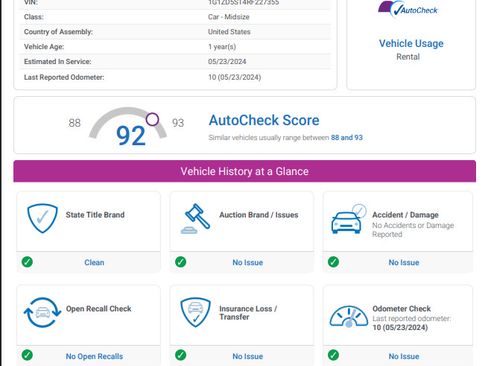The height and width of the screenshot is (366, 488).
Task: Click green checkmark in Accident / Damage card
Action: [x=333, y=262]
